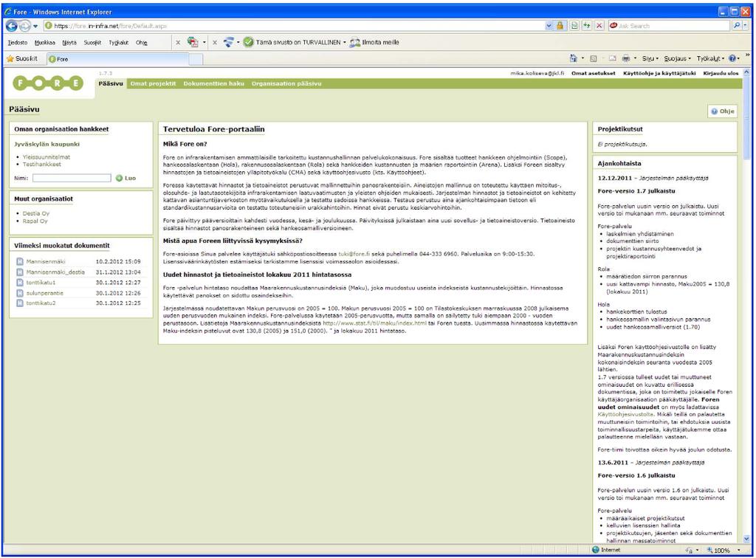Click the URL address bar
756x558 pixels.
pyautogui.click(x=294, y=26)
